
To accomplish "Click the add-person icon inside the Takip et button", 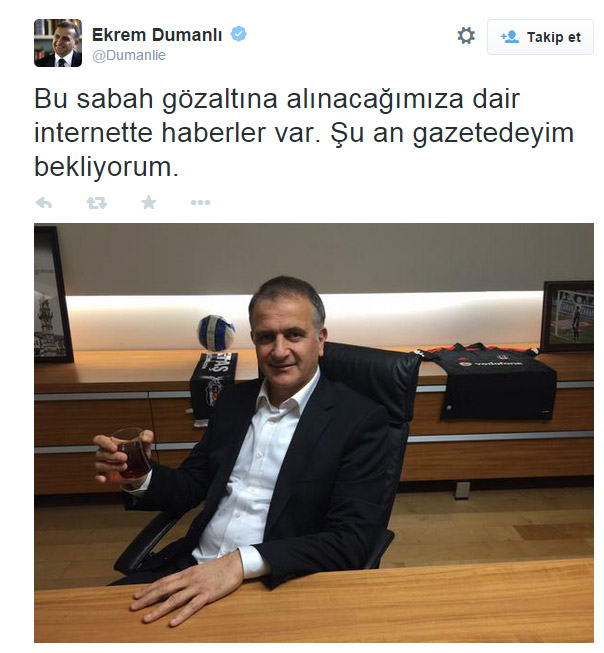I will pos(509,37).
